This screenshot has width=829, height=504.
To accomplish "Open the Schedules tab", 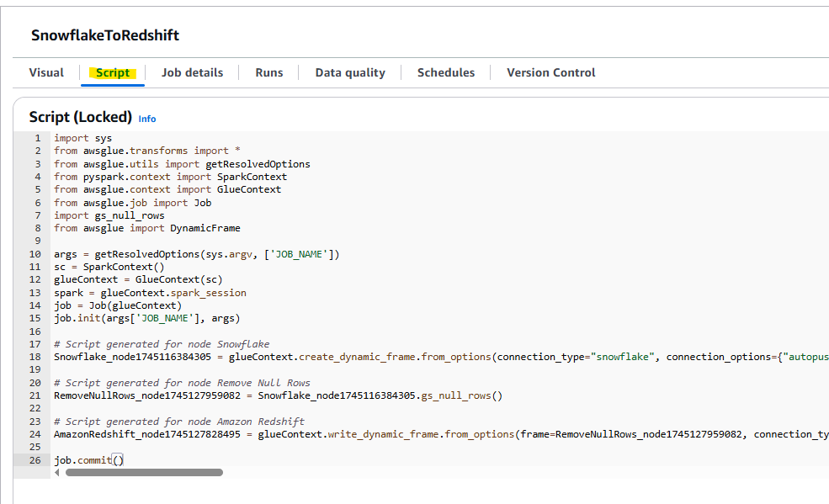I will 446,72.
